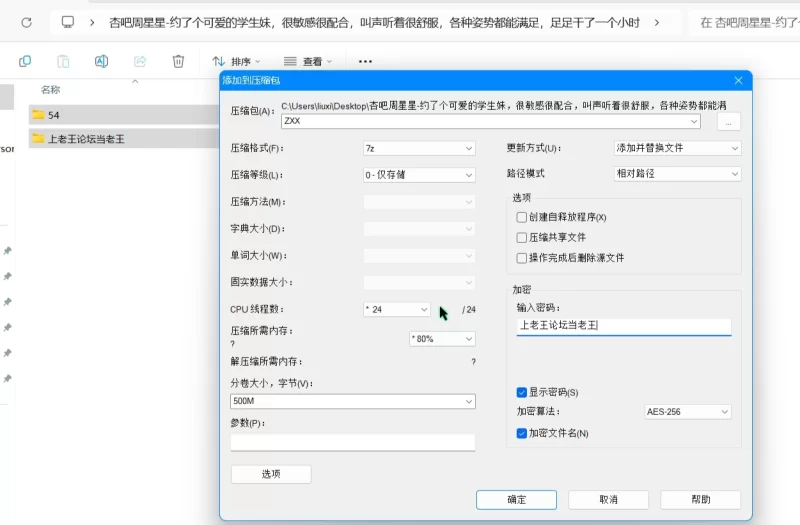Click the 确定 button

pyautogui.click(x=516, y=500)
